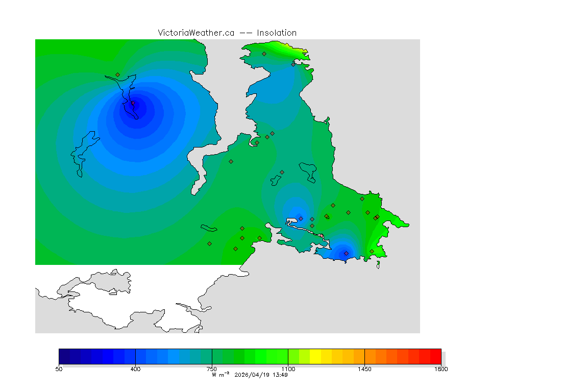Image resolution: width=588 pixels, height=392 pixels.
Task: Click the 2026/04/19 13:49 timestamp below the legend
Action: click(x=261, y=375)
